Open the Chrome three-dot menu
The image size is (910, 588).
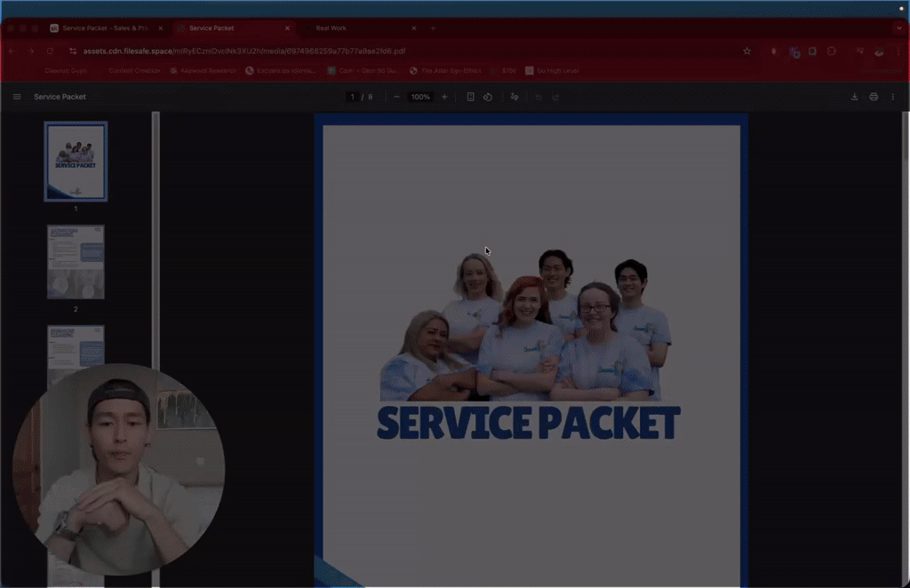coord(898,51)
